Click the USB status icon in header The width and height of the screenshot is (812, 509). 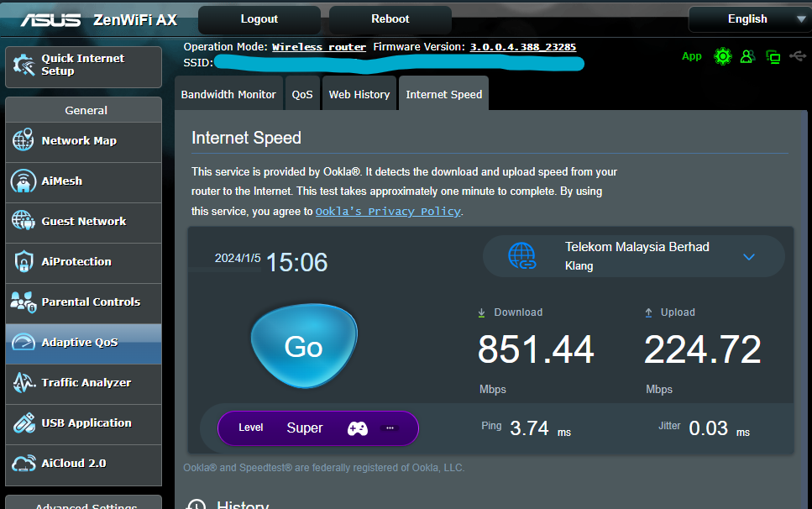(798, 56)
